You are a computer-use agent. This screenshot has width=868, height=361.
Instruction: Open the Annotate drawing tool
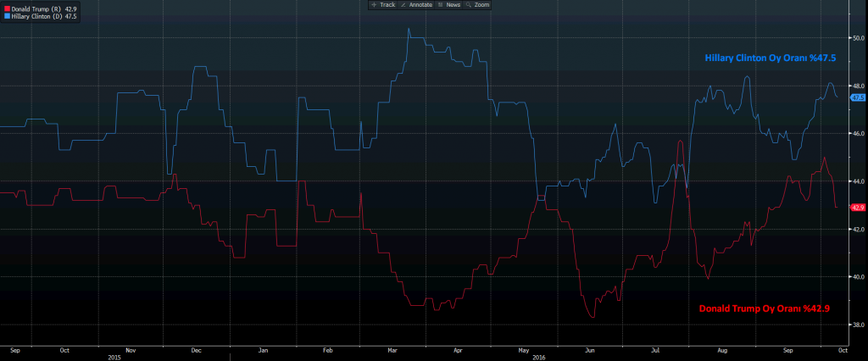point(416,4)
